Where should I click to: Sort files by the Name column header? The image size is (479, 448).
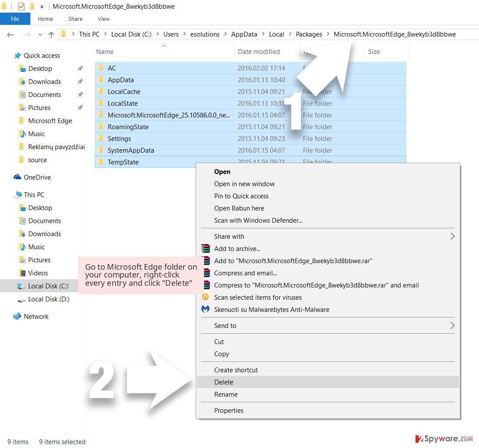105,52
